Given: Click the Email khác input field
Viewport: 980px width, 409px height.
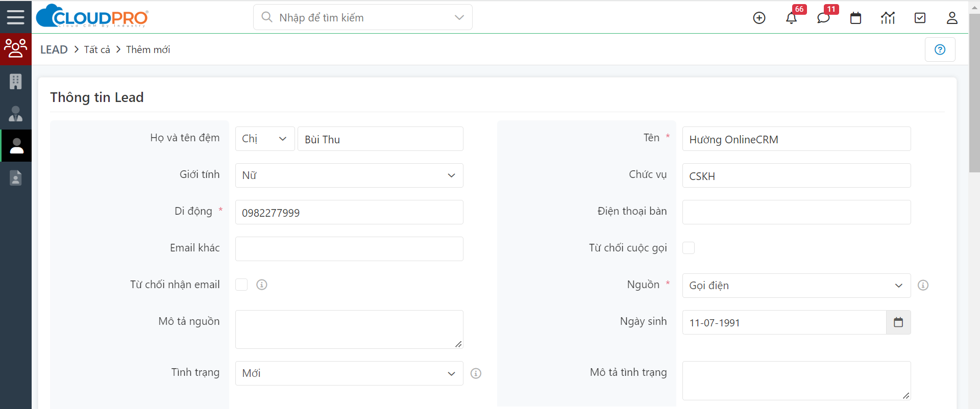Looking at the screenshot, I should pos(349,249).
